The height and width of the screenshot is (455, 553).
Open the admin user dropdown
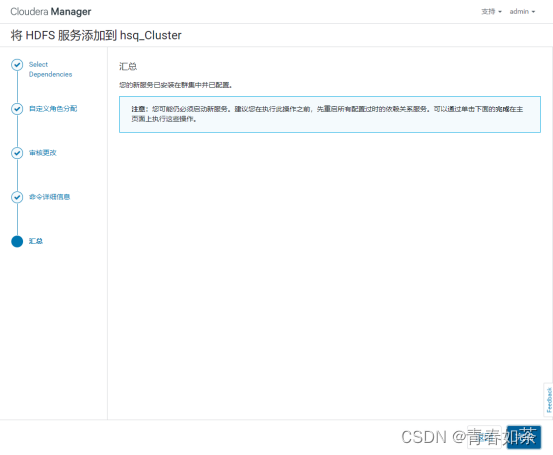(522, 12)
